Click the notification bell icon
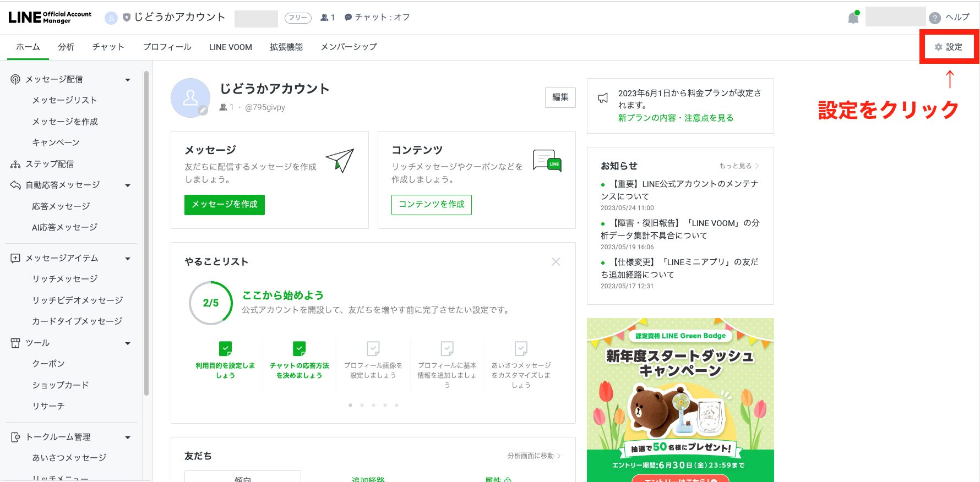Image resolution: width=980 pixels, height=482 pixels. (x=853, y=18)
